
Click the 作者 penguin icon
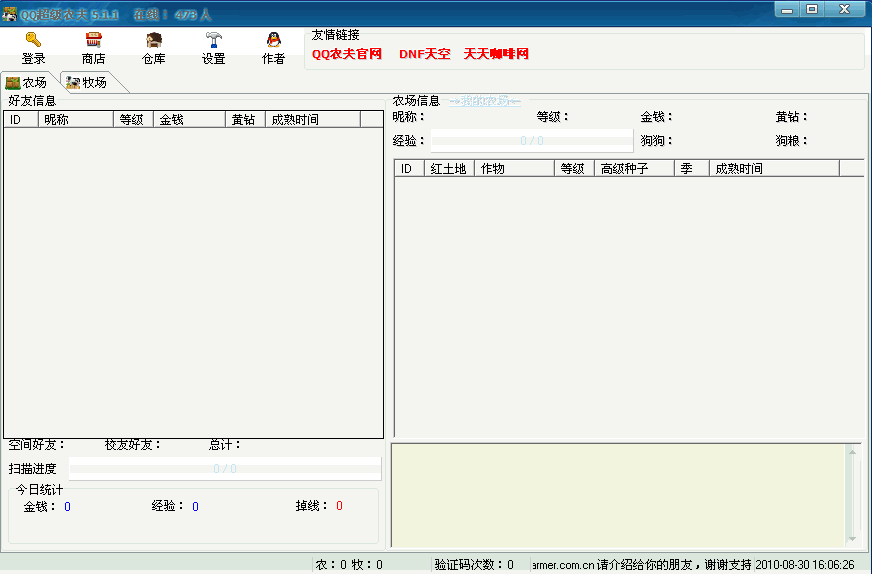coord(273,40)
